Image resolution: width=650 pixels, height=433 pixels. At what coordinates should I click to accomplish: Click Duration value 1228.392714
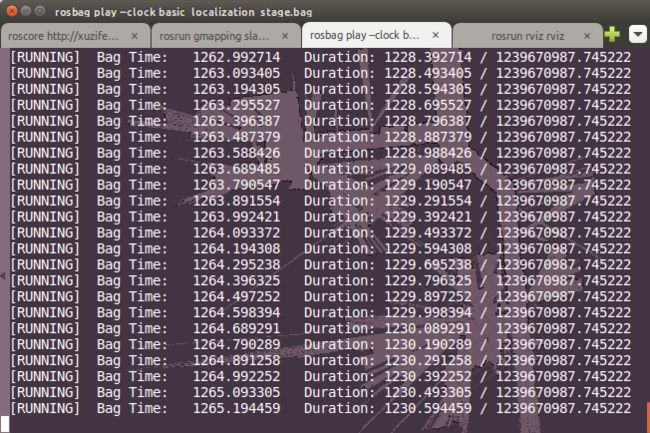[428, 57]
